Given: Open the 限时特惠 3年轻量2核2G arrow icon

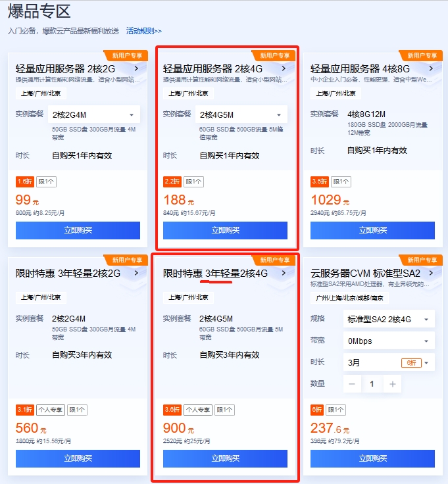Looking at the screenshot, I should click(136, 273).
